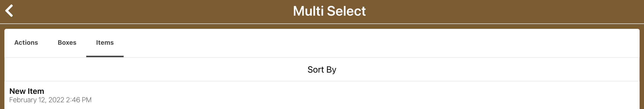Switch to the Actions tab

point(26,43)
